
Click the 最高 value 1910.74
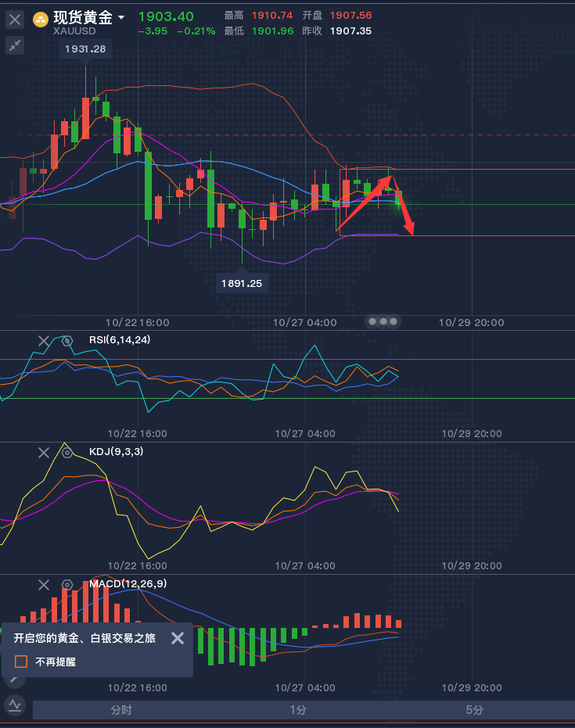coord(272,16)
